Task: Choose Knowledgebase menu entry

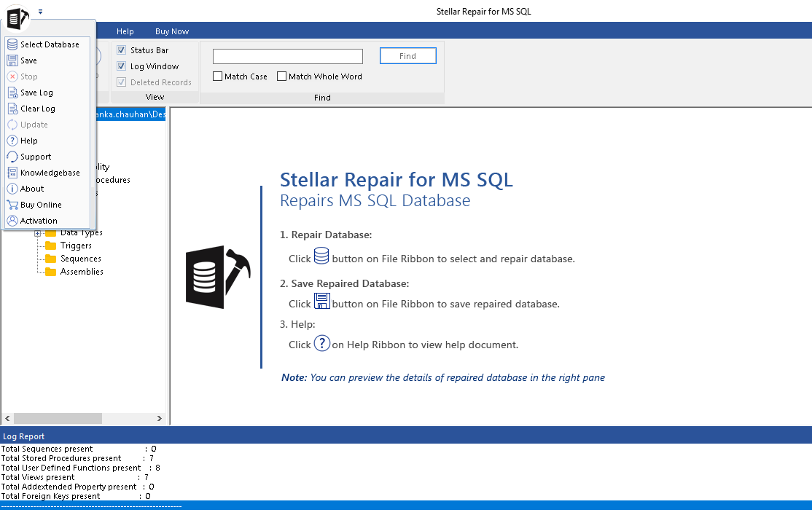Action: pos(47,173)
